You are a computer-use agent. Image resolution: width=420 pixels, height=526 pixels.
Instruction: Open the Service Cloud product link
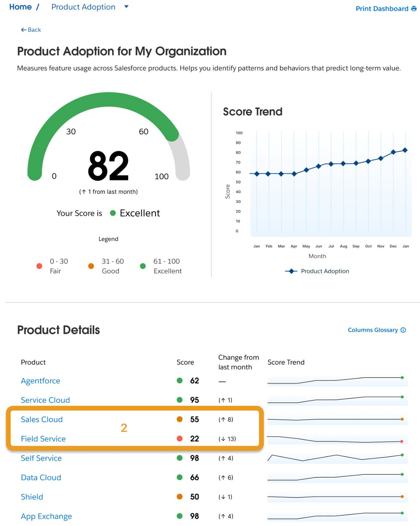(x=45, y=400)
